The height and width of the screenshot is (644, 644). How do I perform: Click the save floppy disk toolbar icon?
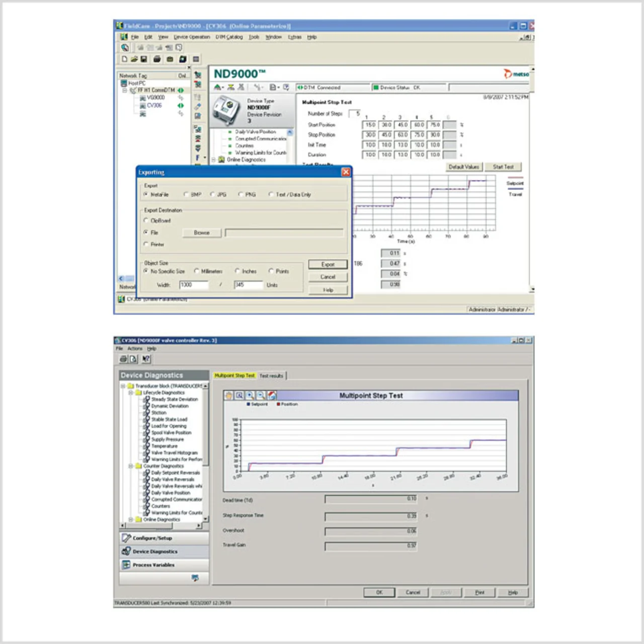click(143, 59)
